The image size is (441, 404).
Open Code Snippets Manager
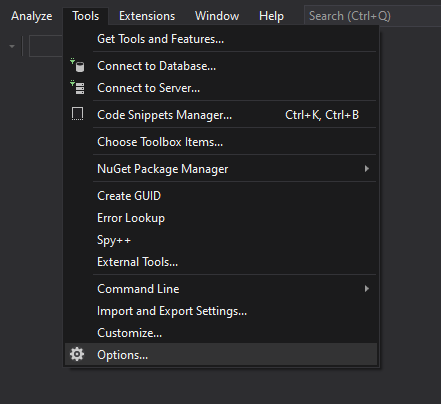[x=221, y=115]
